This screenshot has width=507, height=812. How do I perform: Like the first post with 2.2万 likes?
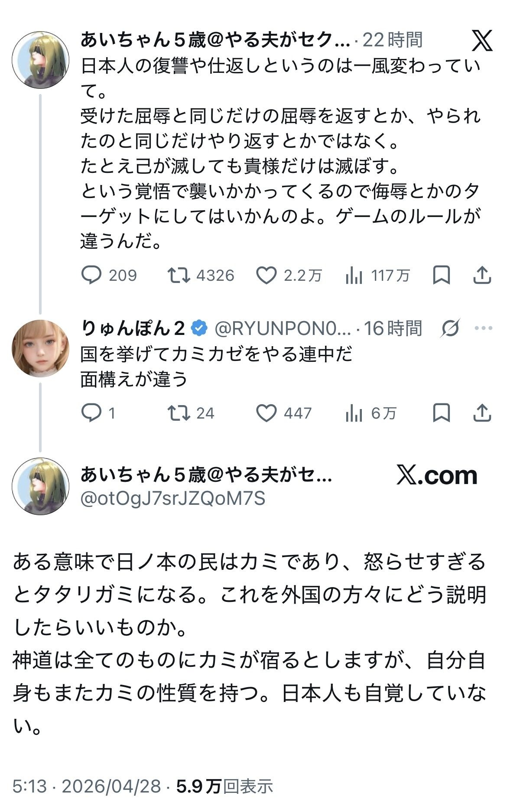pyautogui.click(x=266, y=275)
